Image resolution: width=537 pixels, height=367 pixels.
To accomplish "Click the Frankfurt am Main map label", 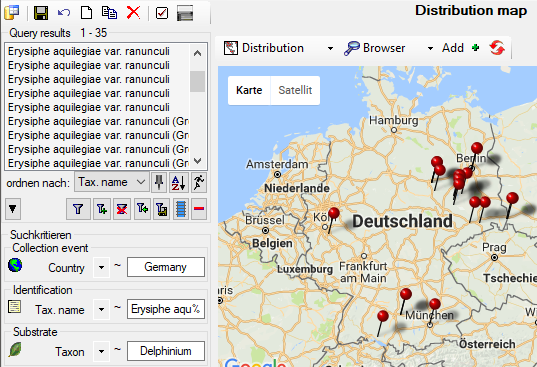I will pos(363,272).
